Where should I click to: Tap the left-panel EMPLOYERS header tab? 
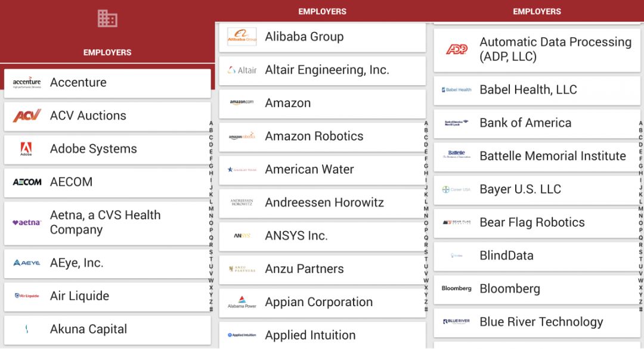tap(107, 52)
